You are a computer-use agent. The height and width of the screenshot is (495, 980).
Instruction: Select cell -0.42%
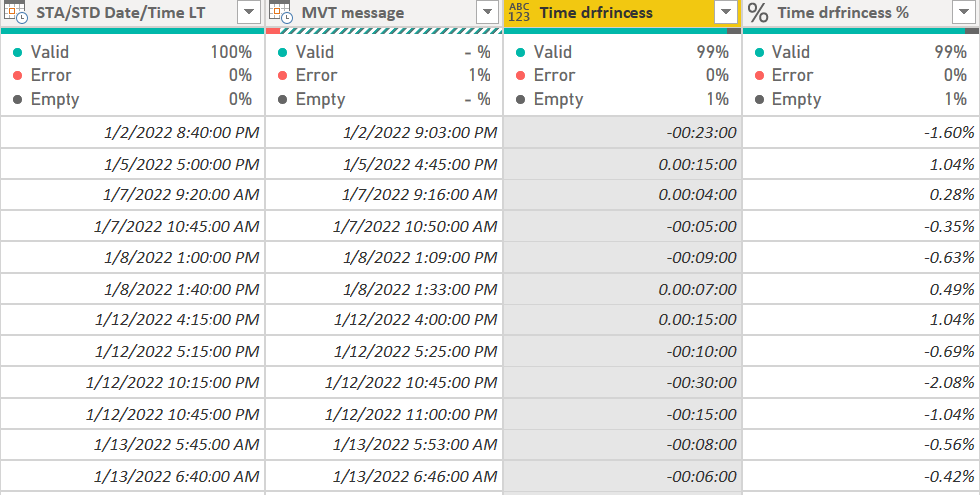pos(861,475)
